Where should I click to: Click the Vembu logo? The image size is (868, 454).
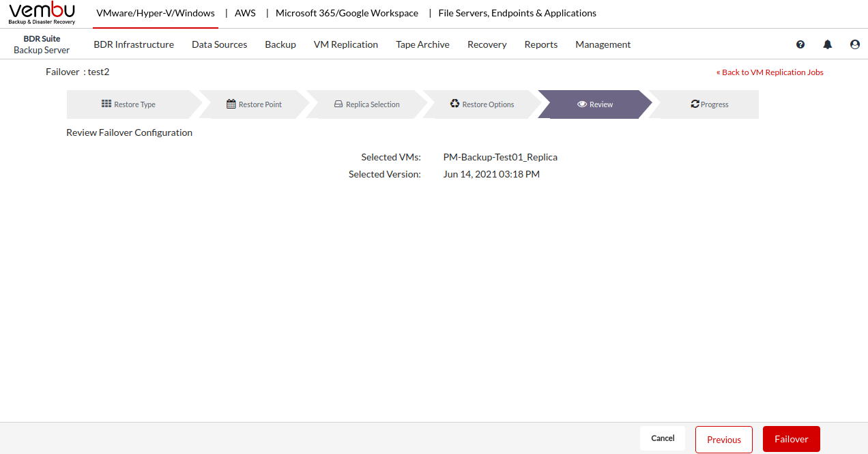(42, 13)
